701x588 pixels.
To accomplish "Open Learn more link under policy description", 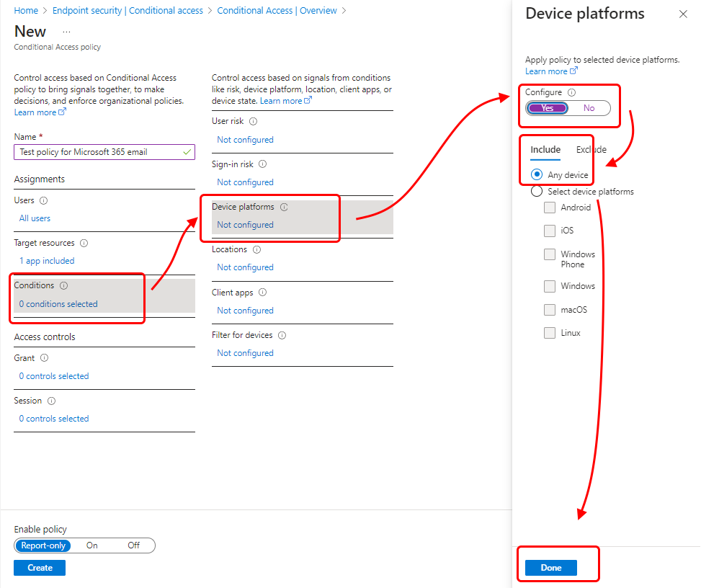I will [x=40, y=112].
